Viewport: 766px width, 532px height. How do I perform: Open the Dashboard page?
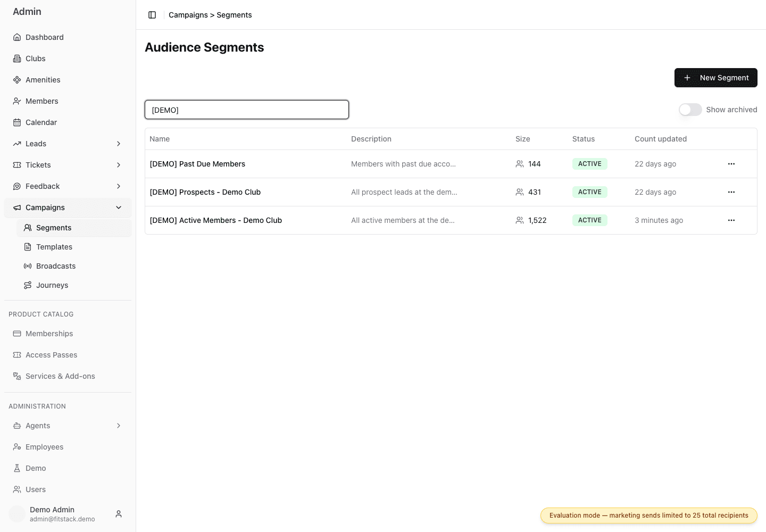68,37
